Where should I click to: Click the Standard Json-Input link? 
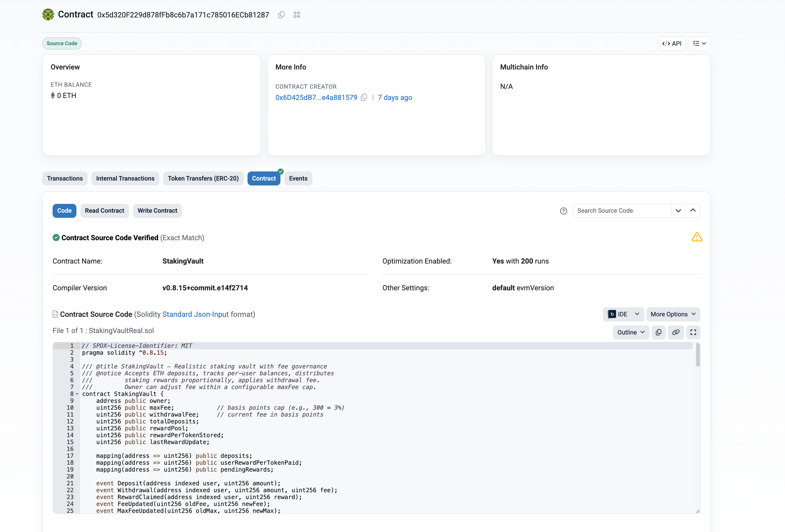click(195, 314)
